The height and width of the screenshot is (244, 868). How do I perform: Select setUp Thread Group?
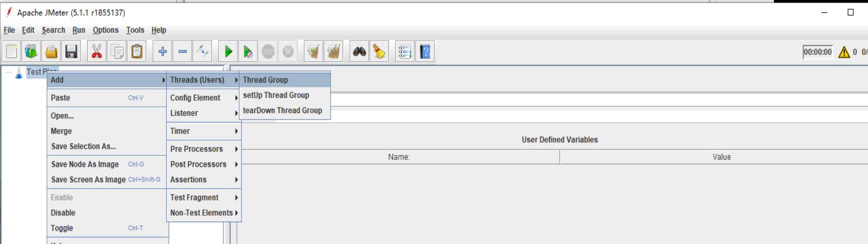pos(285,95)
